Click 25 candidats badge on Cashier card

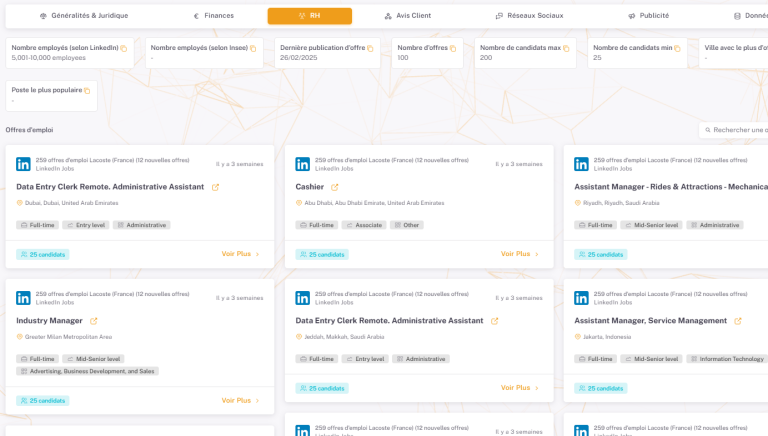pyautogui.click(x=322, y=254)
